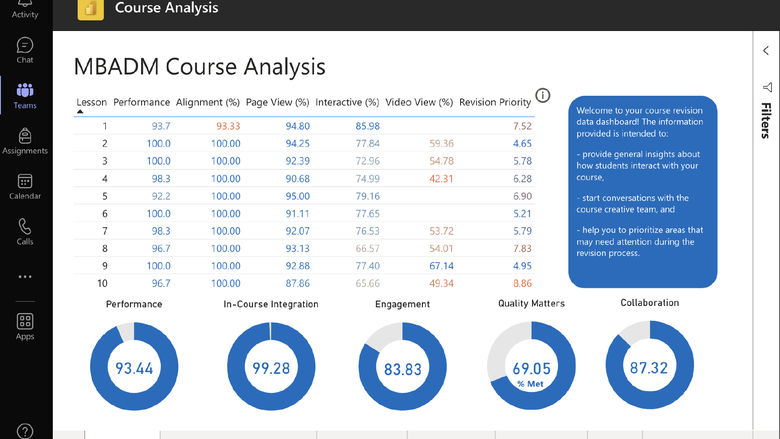Screen dimensions: 780x439
Task: Click Lesson 3 page view 92.39
Action: [x=297, y=161]
